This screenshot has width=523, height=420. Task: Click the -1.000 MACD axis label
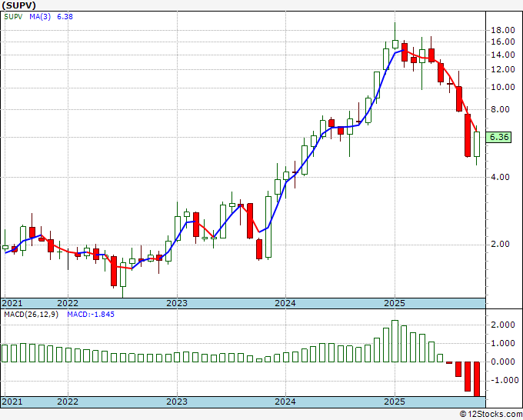point(503,380)
